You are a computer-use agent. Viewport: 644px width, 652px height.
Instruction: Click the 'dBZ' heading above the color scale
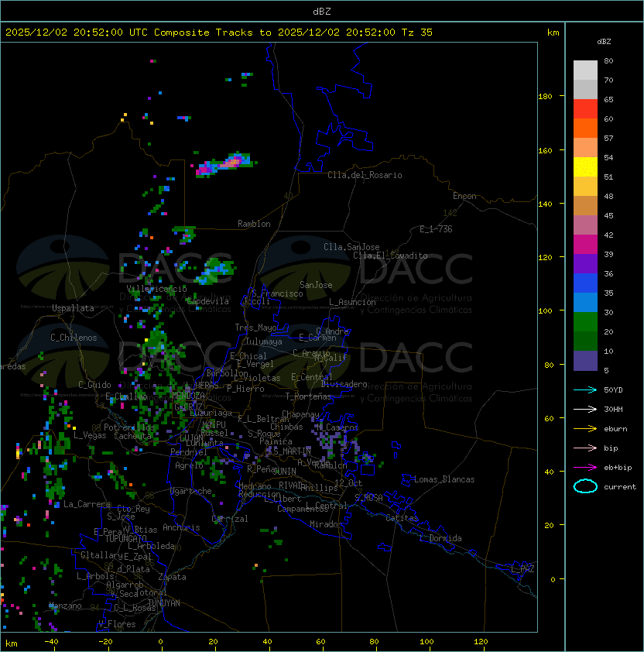(x=604, y=42)
